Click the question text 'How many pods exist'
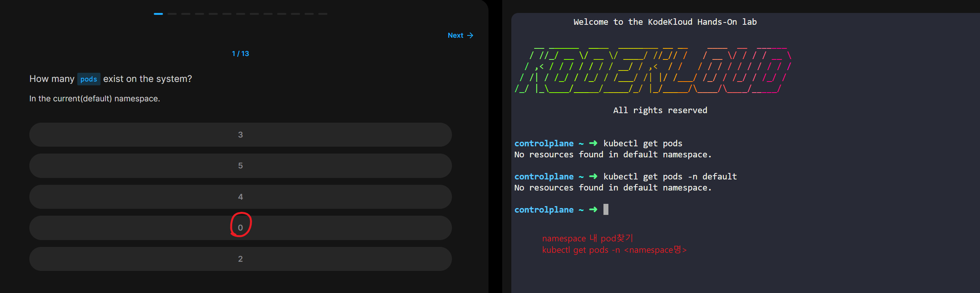The height and width of the screenshot is (293, 980). 110,79
